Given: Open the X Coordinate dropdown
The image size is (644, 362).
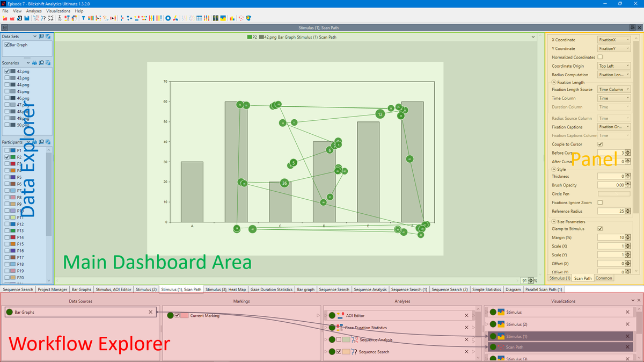Looking at the screenshot, I should click(614, 40).
